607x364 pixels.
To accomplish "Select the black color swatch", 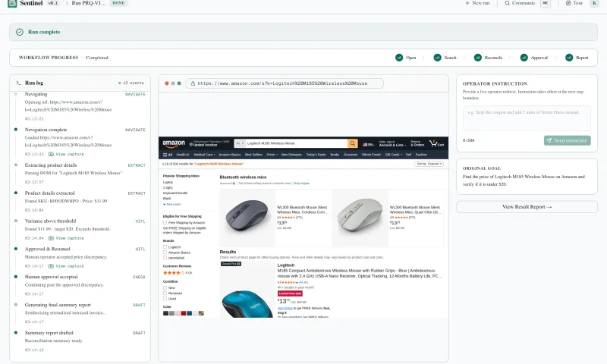I will pyautogui.click(x=165, y=313).
